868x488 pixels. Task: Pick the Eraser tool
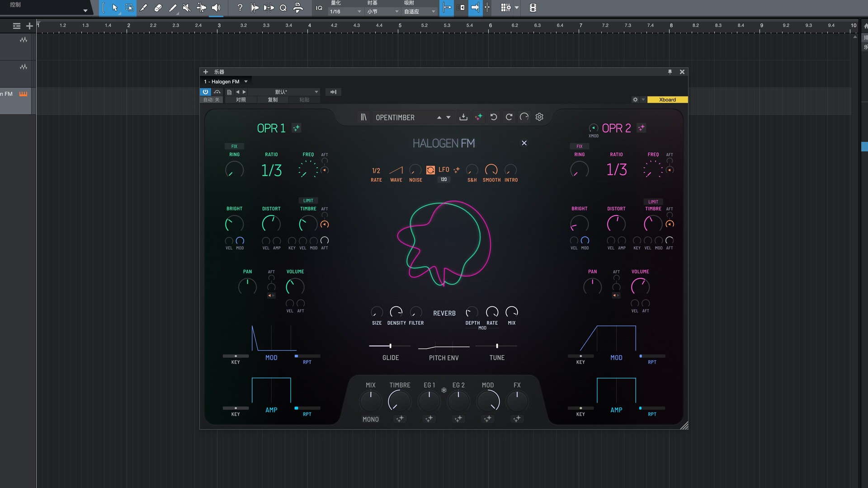click(x=158, y=8)
